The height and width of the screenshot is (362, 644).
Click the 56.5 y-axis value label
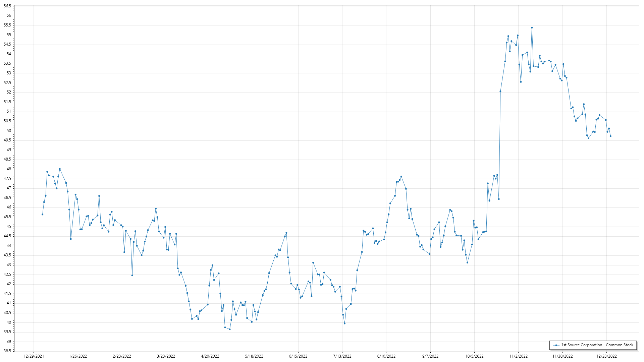(x=7, y=6)
